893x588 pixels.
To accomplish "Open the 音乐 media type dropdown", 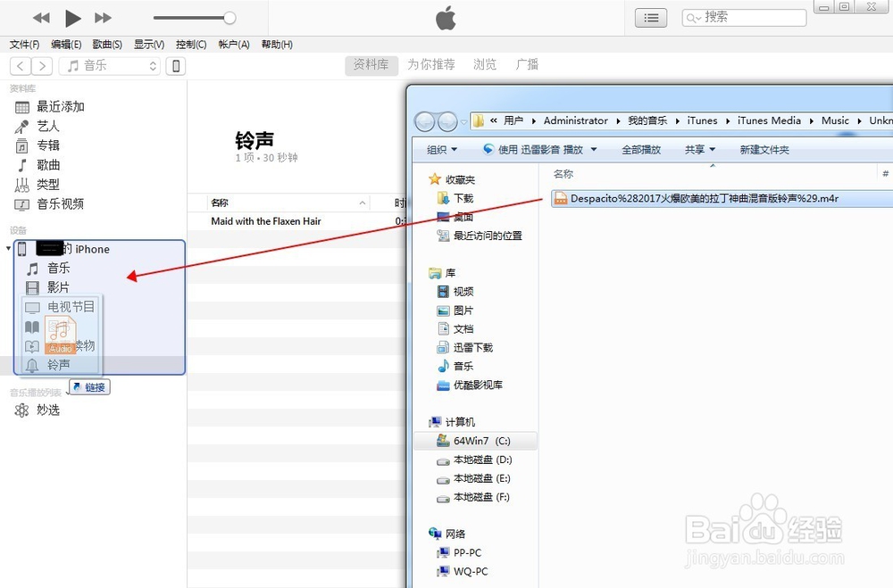I will pos(110,66).
